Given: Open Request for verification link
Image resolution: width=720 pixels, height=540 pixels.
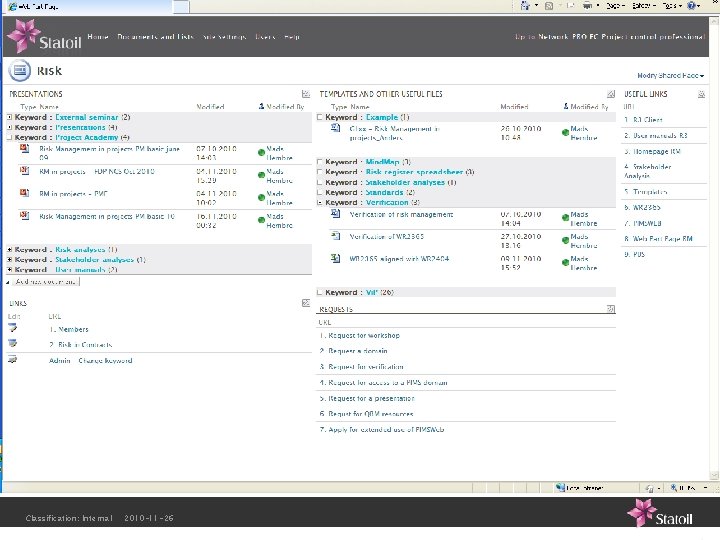Looking at the screenshot, I should tap(366, 366).
